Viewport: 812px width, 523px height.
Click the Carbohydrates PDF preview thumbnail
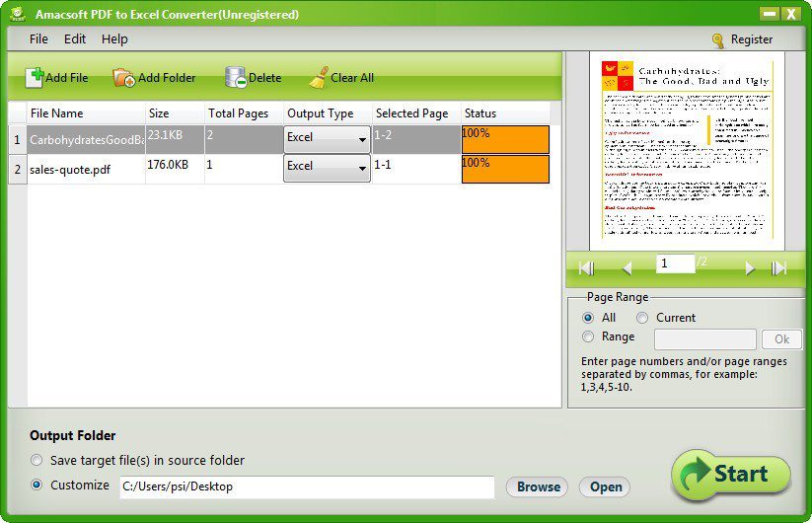687,151
